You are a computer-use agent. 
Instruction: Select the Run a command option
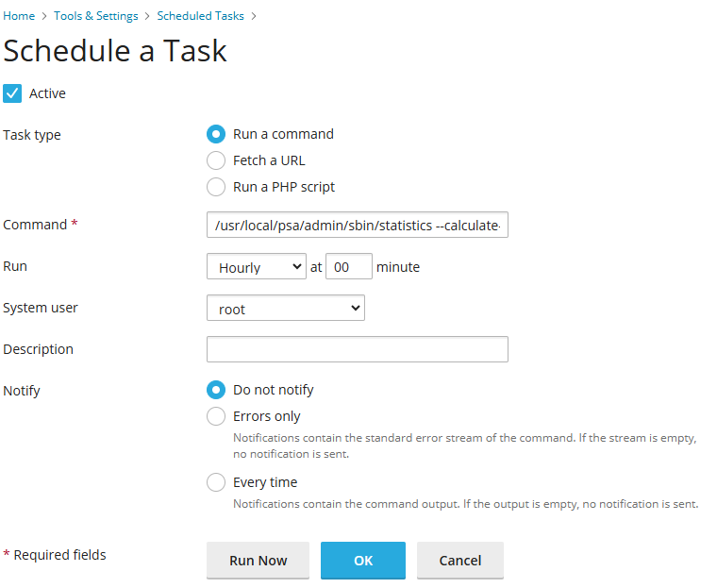click(x=216, y=134)
